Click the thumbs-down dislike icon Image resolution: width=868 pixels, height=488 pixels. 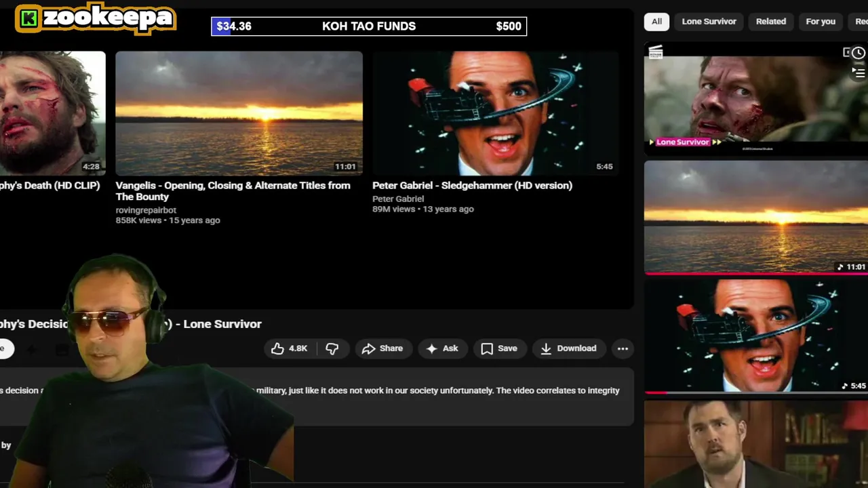(x=332, y=348)
